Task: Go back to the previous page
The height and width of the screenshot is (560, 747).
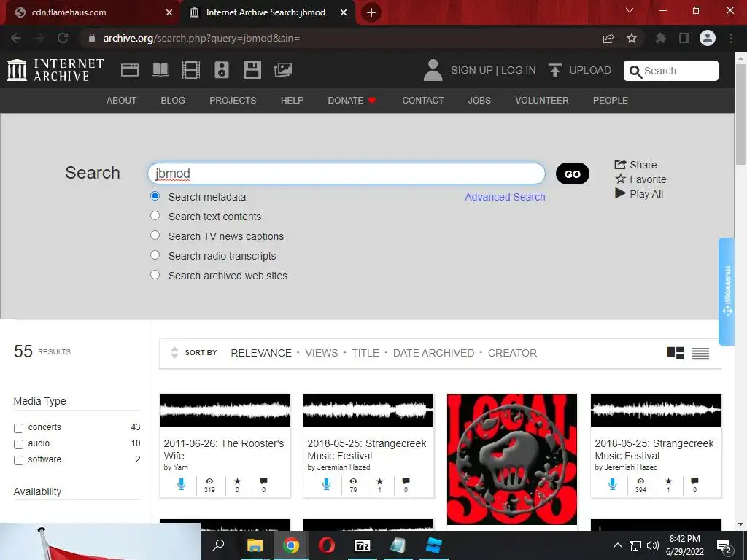Action: (x=16, y=38)
